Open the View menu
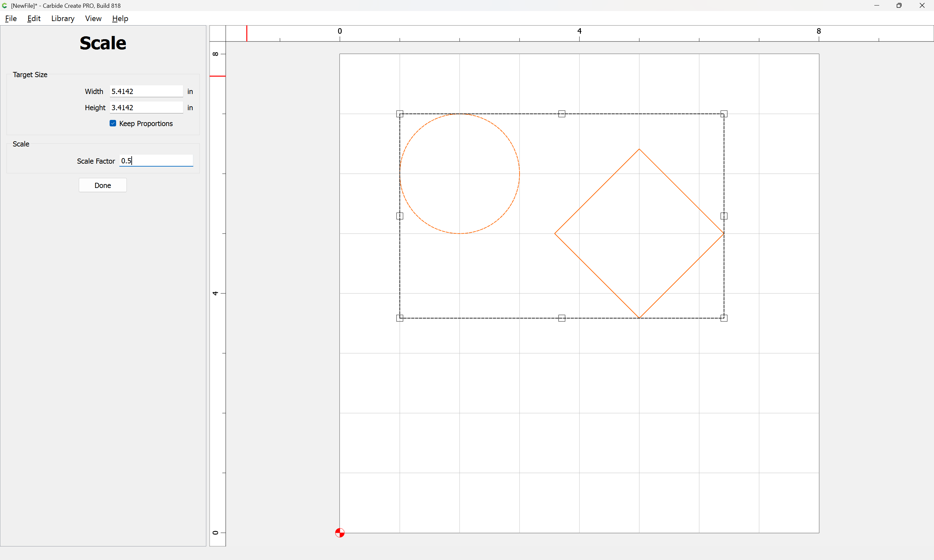 click(x=93, y=18)
